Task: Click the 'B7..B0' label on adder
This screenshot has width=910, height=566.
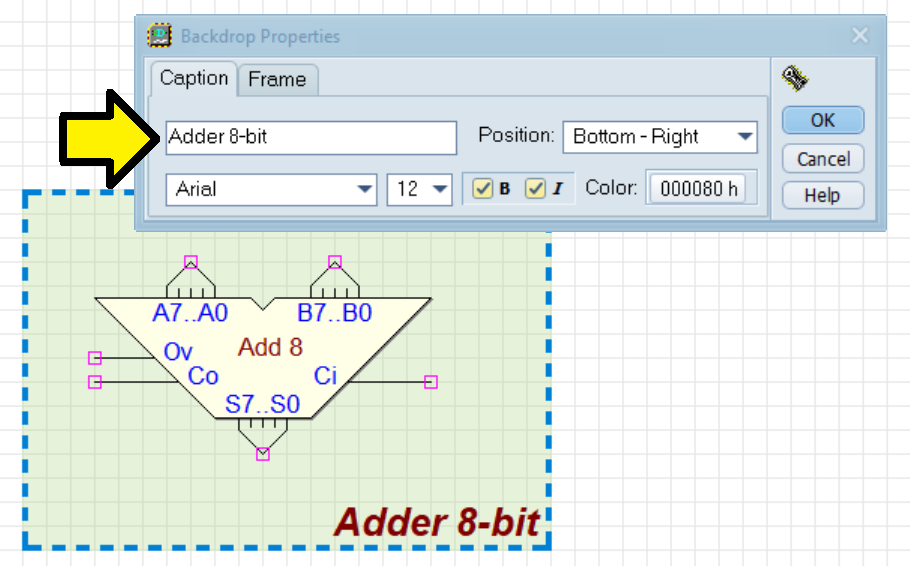Action: tap(334, 313)
